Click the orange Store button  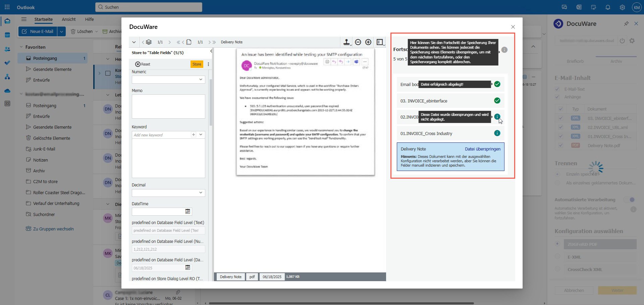click(197, 64)
